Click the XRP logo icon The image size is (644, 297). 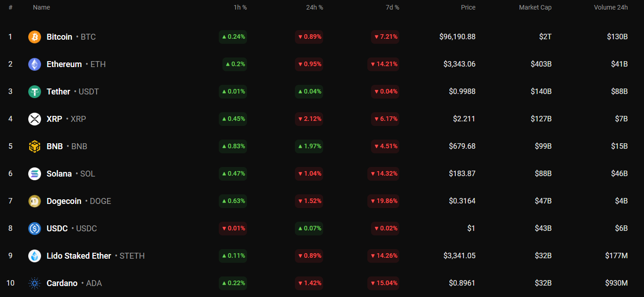(x=35, y=119)
